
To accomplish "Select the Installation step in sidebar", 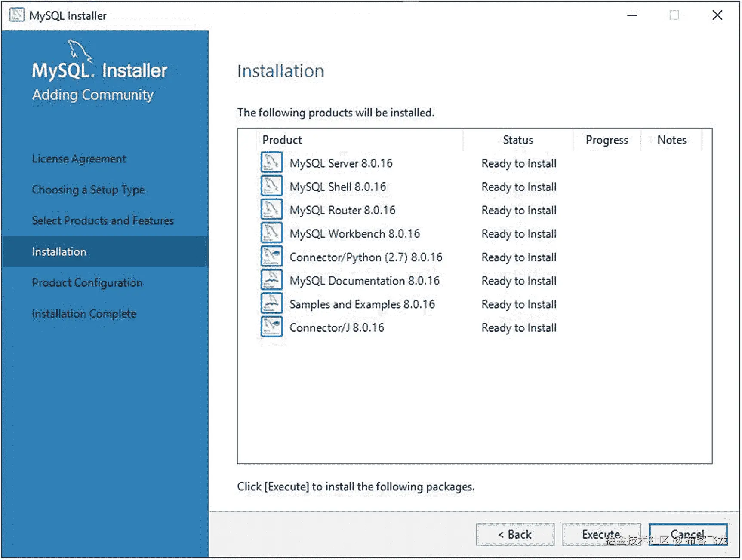I will 105,251.
